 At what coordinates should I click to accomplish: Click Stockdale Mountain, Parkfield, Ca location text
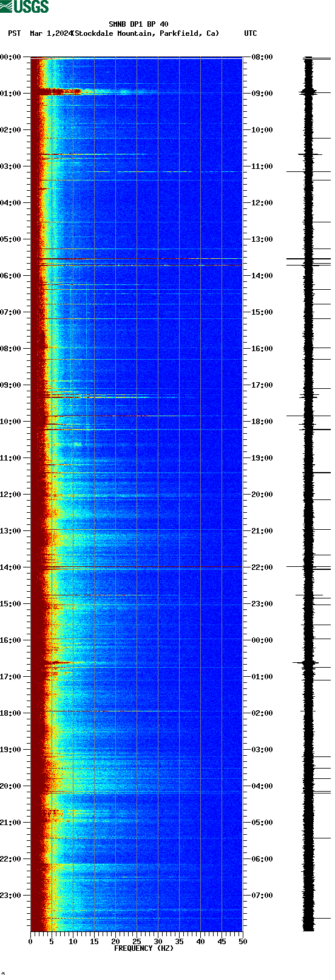click(146, 33)
